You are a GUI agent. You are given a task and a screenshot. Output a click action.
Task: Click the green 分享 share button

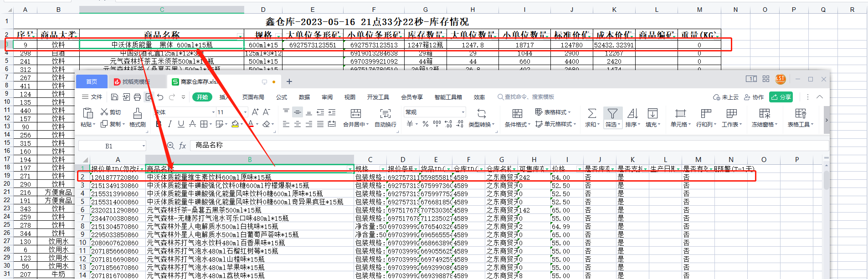pyautogui.click(x=781, y=97)
